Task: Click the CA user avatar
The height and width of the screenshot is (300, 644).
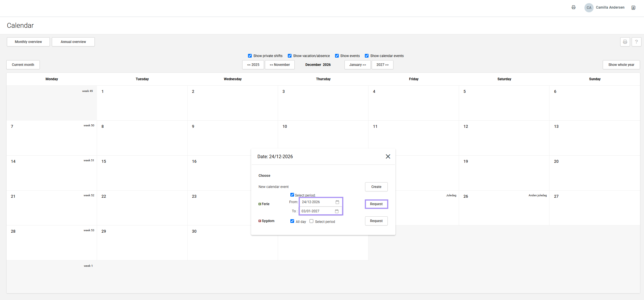Action: (x=589, y=8)
